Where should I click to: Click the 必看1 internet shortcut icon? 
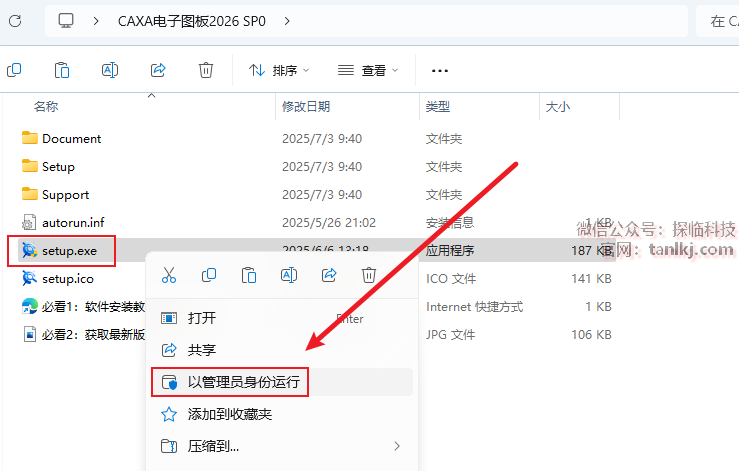tap(29, 306)
